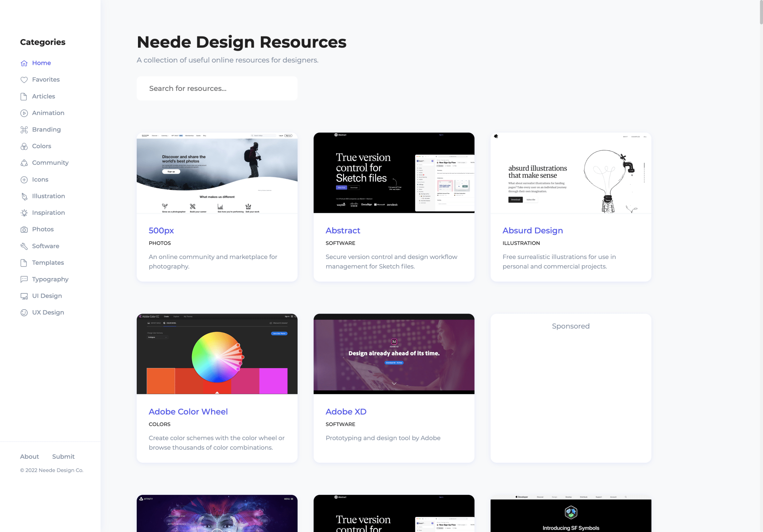The image size is (763, 532).
Task: Click the UI Design monitor icon
Action: coord(24,296)
